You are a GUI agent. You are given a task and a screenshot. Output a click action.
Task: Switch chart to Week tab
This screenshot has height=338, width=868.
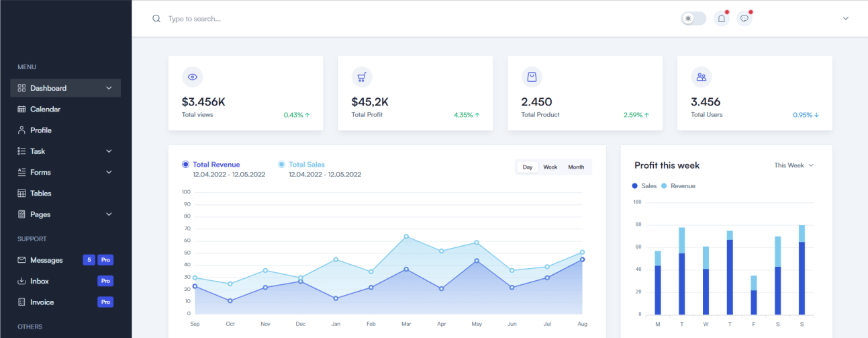click(x=550, y=167)
